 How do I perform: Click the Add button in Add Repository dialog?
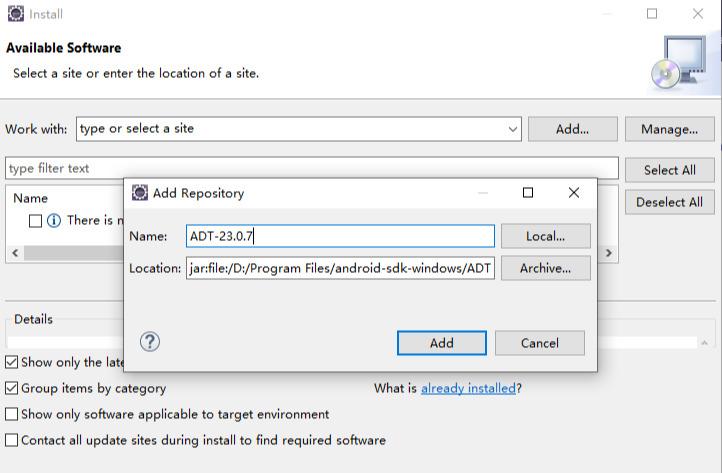pyautogui.click(x=442, y=343)
